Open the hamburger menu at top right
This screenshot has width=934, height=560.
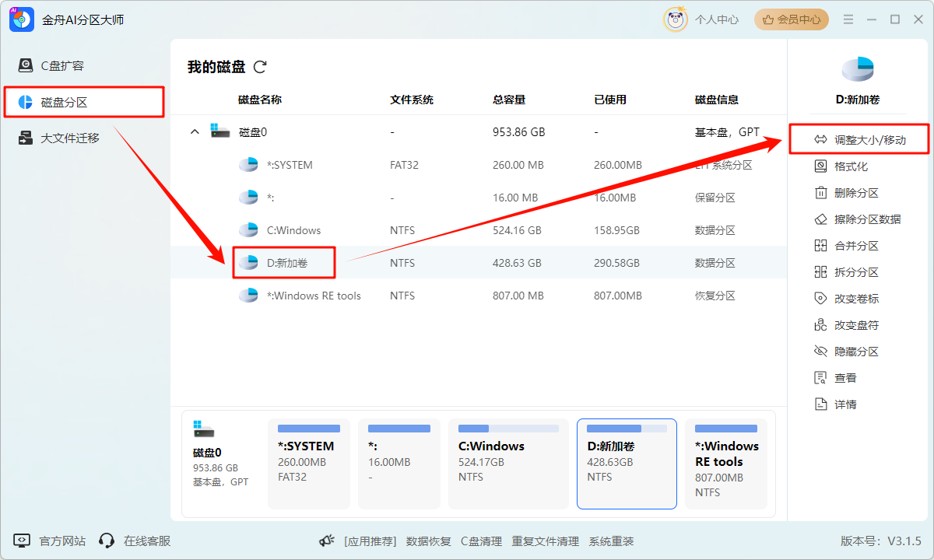[848, 19]
